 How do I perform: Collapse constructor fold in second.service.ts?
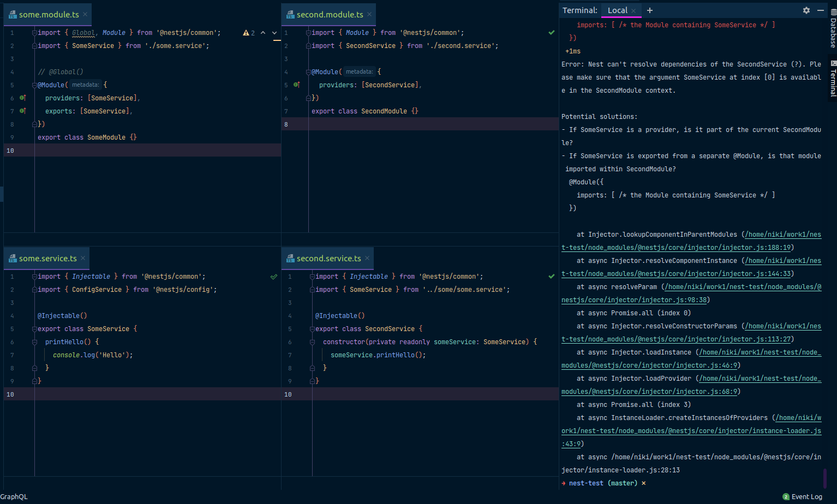click(x=312, y=342)
